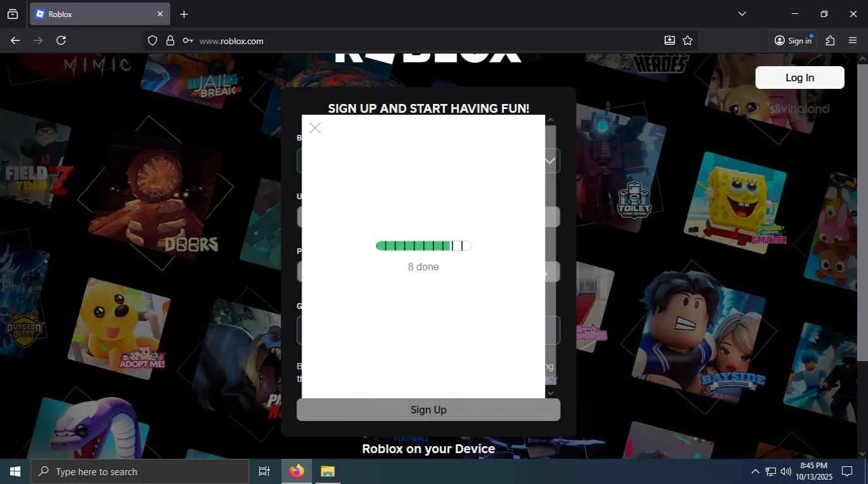Open the network tray icon
868x484 pixels.
pos(771,471)
